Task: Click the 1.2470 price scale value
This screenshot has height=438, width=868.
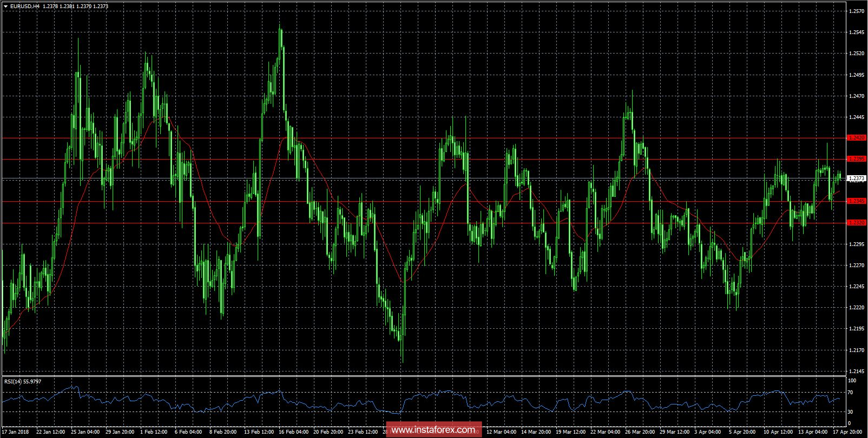Action: [857, 96]
